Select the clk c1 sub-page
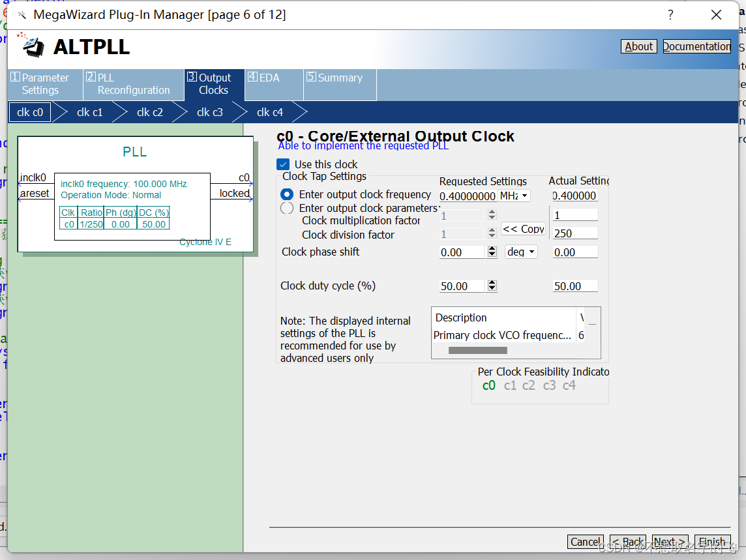The image size is (746, 560). (89, 113)
